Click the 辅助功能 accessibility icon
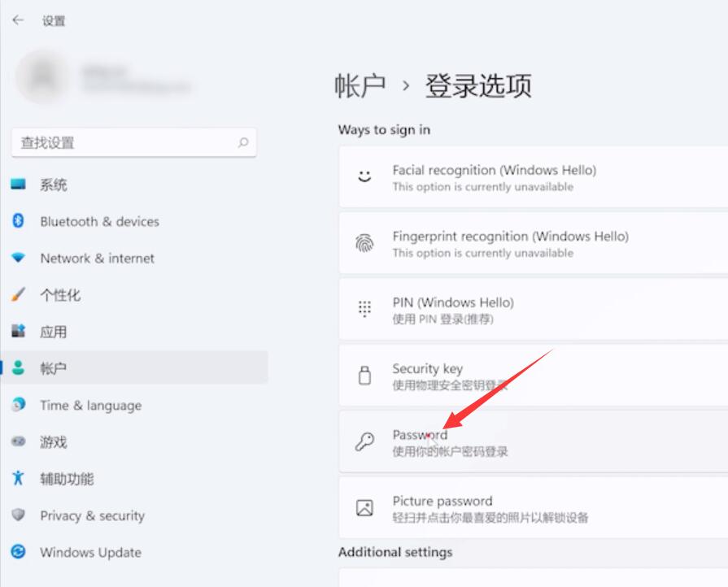The image size is (728, 587). (x=18, y=477)
